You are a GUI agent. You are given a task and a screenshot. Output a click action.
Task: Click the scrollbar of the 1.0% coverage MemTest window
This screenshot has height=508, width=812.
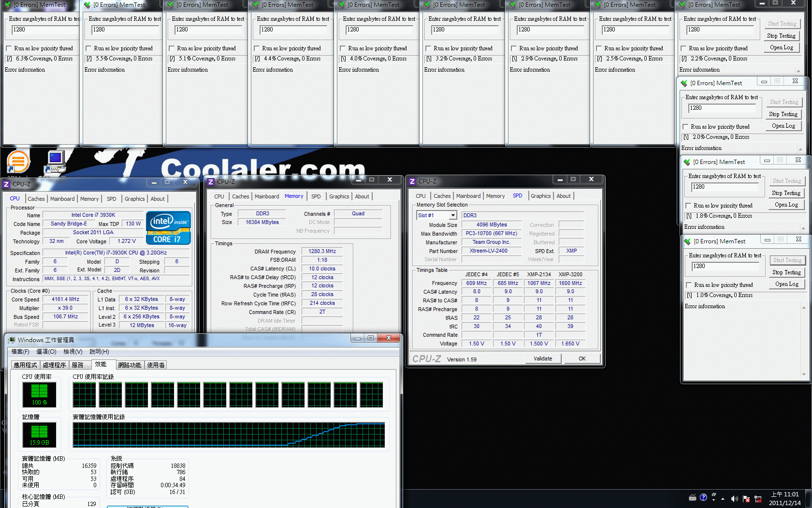804,341
